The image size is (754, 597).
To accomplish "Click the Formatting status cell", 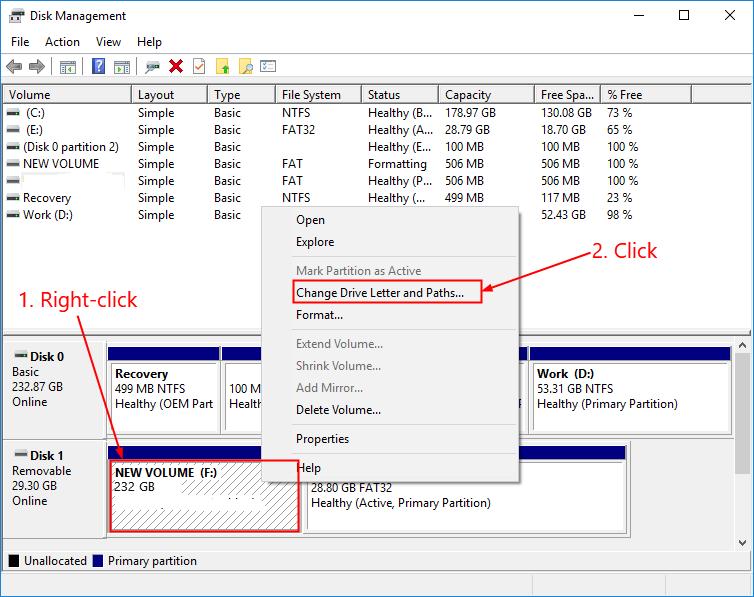I will click(397, 164).
